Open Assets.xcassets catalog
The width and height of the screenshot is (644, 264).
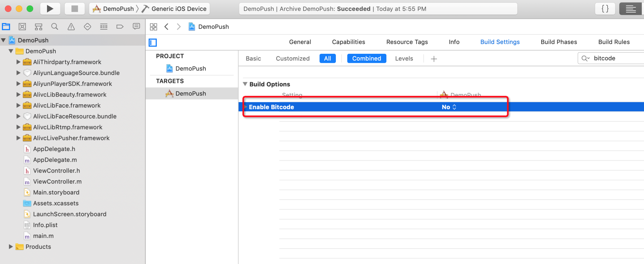[x=56, y=203]
